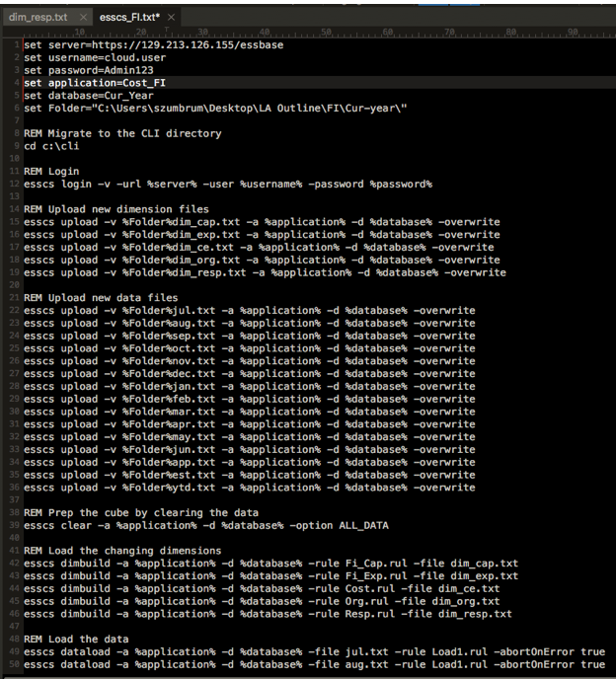Click the dimbuild line using Fi_Cap.rul
This screenshot has height=679, width=616.
(270, 563)
